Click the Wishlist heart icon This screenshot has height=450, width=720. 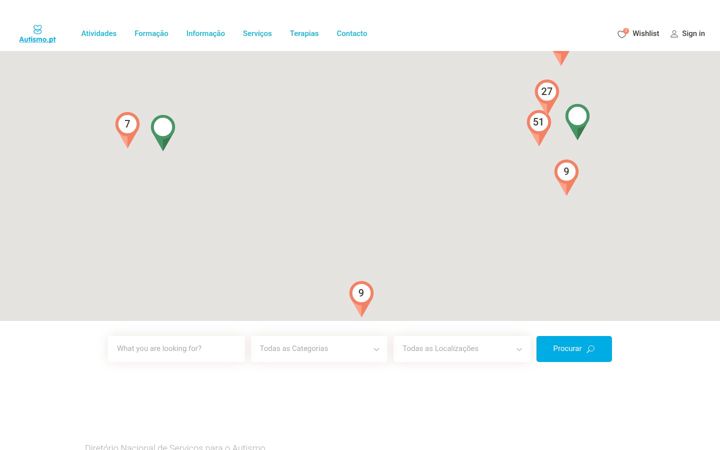[622, 33]
